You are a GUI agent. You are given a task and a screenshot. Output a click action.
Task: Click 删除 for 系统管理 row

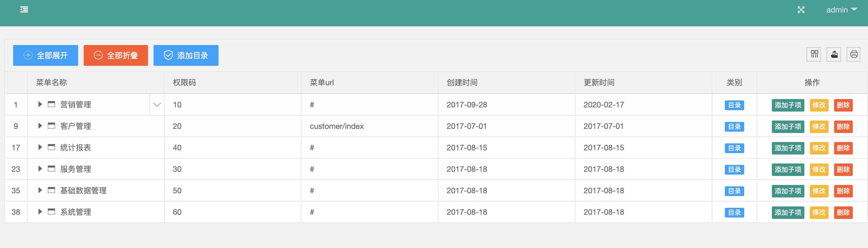(x=843, y=212)
